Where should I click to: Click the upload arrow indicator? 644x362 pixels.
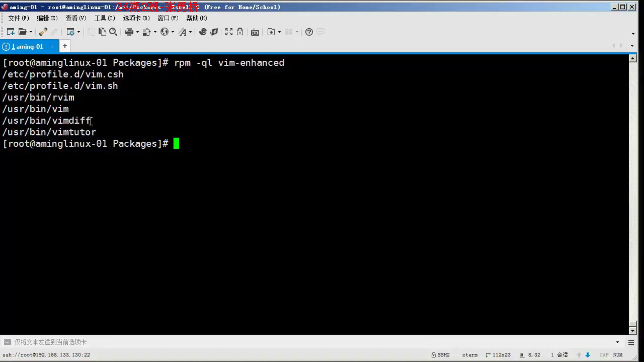[x=579, y=355]
